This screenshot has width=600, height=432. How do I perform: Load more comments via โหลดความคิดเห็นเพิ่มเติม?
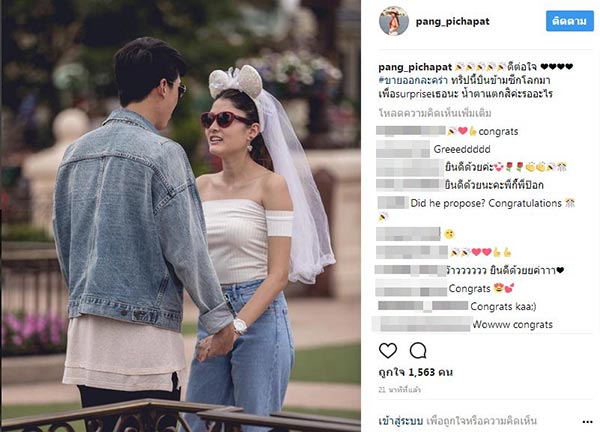[x=435, y=113]
